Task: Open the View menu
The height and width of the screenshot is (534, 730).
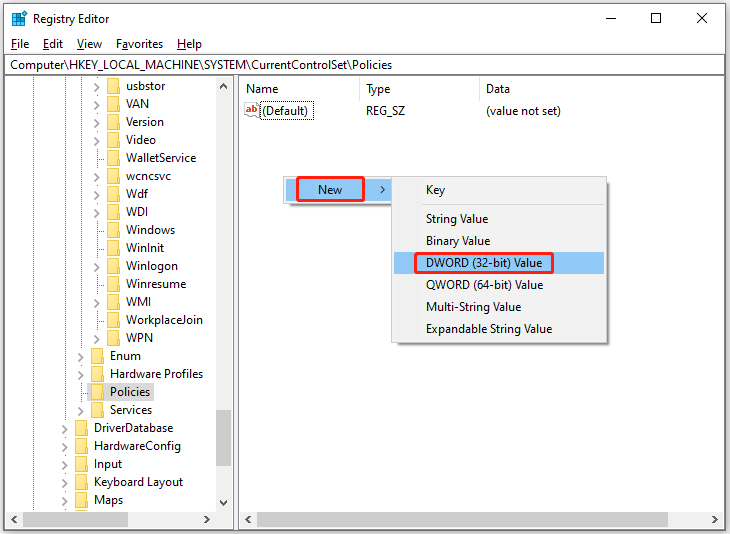Action: (89, 44)
